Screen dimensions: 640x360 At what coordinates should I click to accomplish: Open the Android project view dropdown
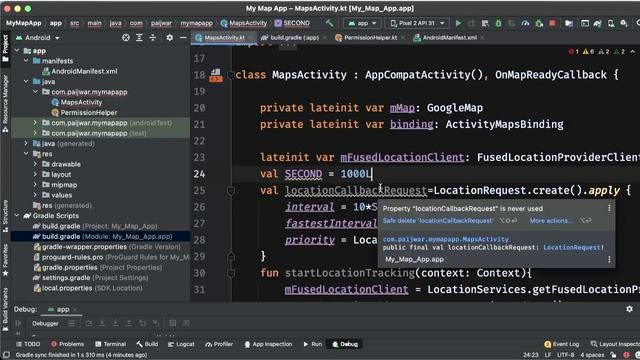pyautogui.click(x=38, y=38)
